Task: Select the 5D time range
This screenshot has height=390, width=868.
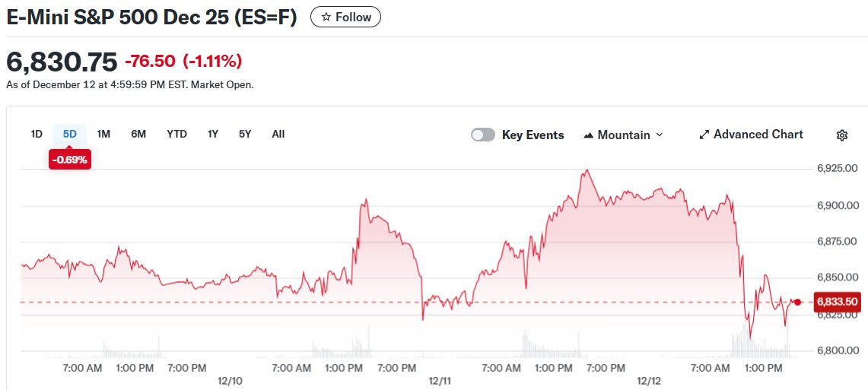Action: [x=70, y=134]
